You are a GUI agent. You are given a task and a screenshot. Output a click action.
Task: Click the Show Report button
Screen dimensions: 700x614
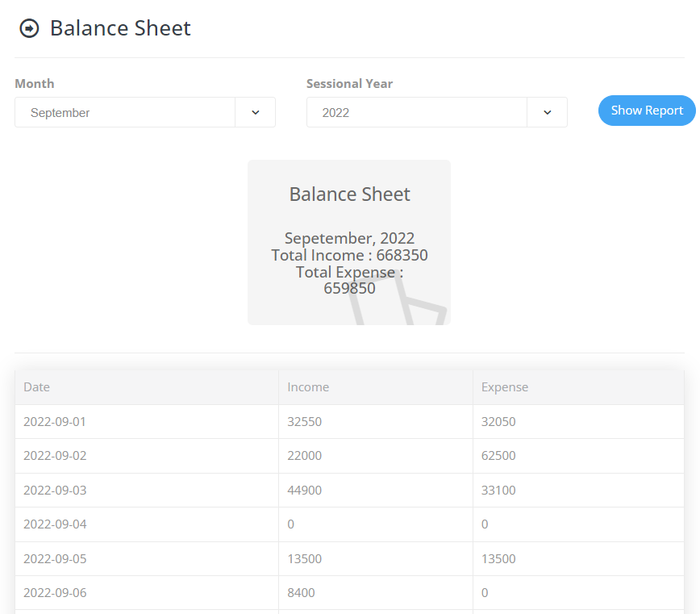pos(646,111)
